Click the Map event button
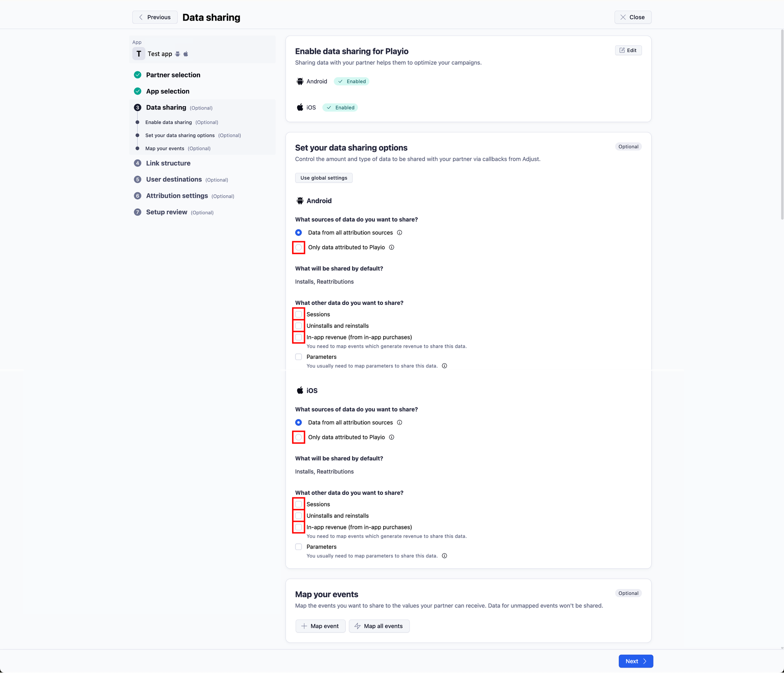This screenshot has height=673, width=784. pyautogui.click(x=320, y=626)
